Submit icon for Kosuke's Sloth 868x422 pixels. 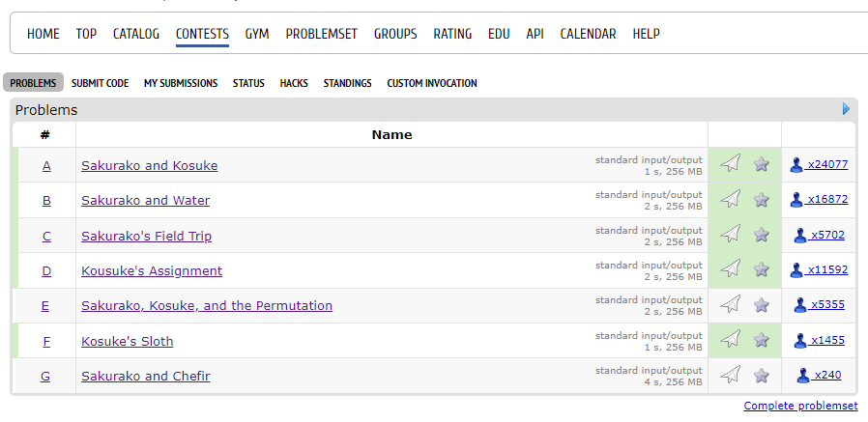731,340
